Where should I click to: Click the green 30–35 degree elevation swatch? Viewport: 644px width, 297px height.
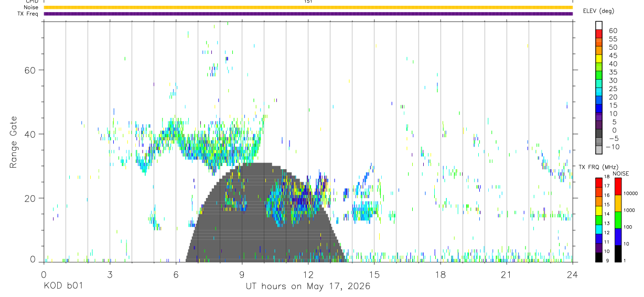pos(599,76)
